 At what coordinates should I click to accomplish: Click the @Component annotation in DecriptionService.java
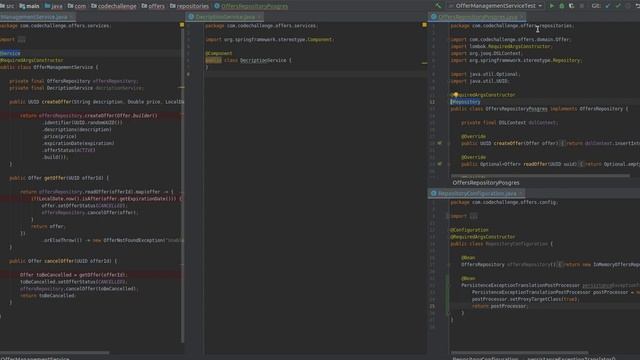[218, 53]
